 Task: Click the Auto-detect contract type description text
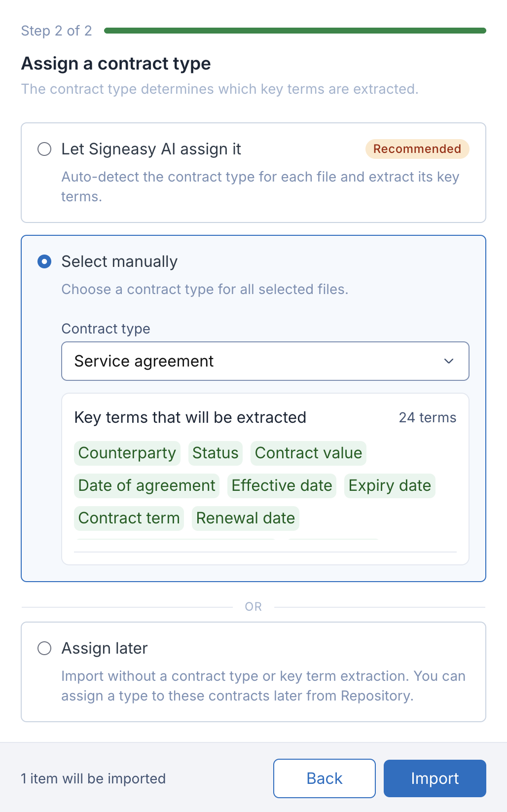tap(260, 186)
